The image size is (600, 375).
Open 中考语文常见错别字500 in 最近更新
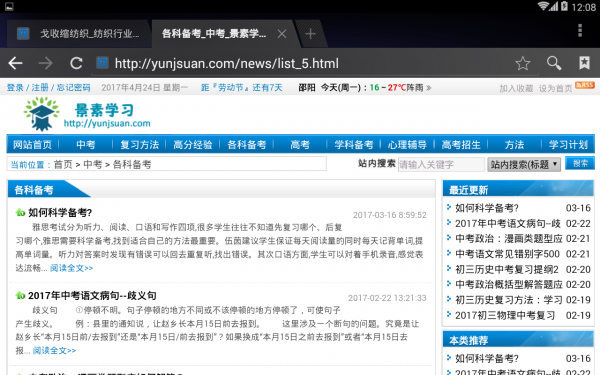507,254
